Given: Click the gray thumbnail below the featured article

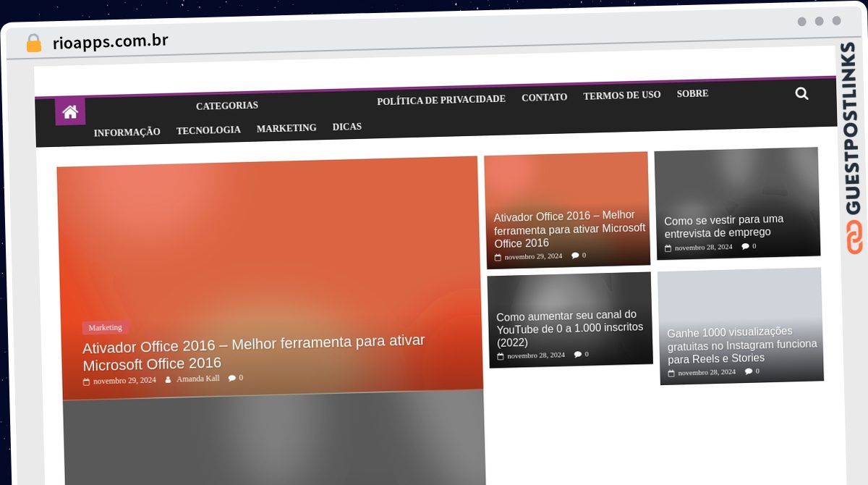Looking at the screenshot, I should [273, 438].
